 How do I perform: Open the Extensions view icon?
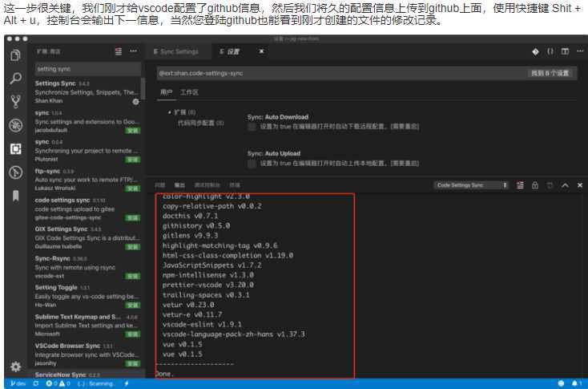[15, 149]
